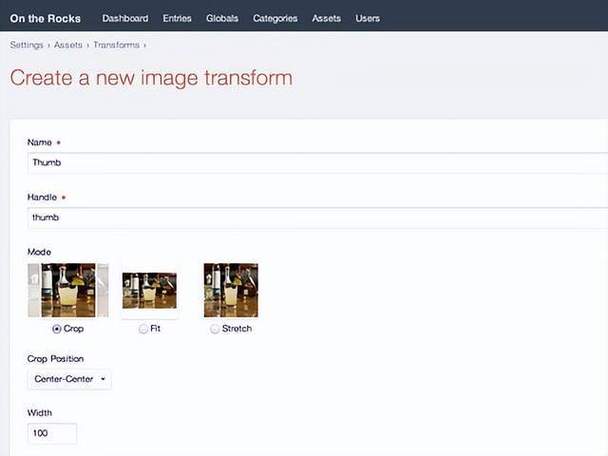The height and width of the screenshot is (456, 608).
Task: Click the On the Rocks site name
Action: coord(45,19)
